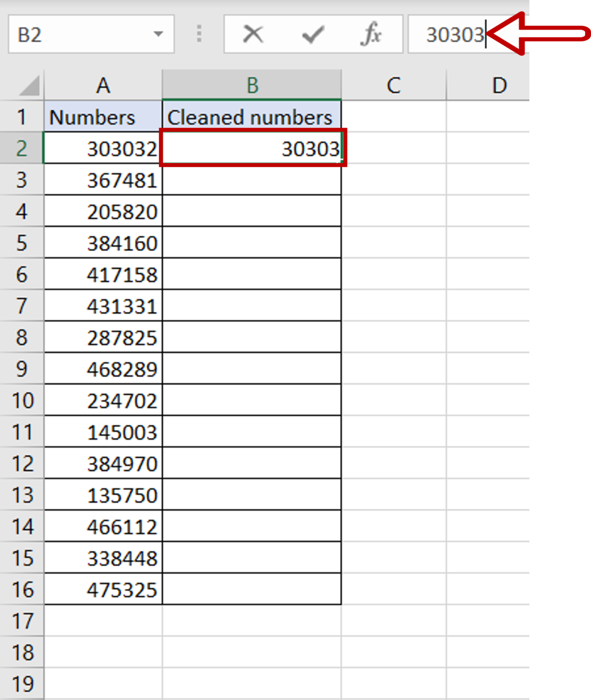Select row 4 header
Screen dimensions: 591x700
22,211
